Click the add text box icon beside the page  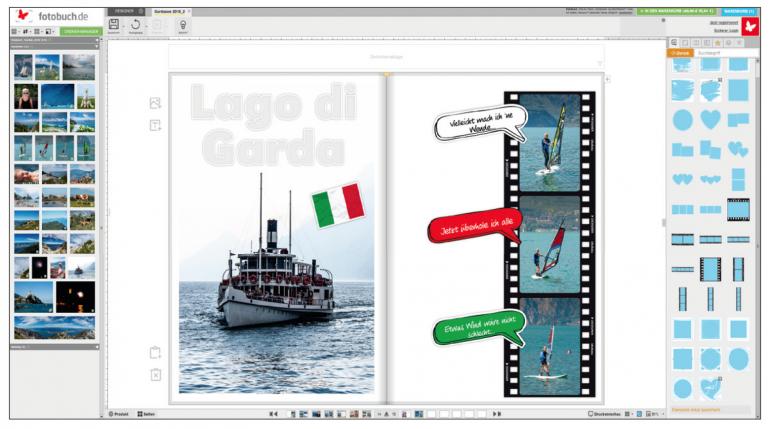tap(155, 126)
